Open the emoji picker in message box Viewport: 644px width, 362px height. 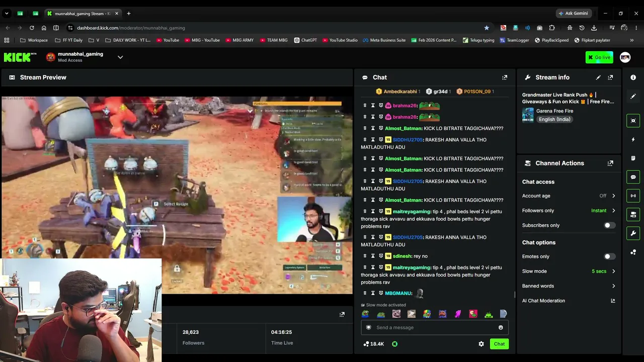pyautogui.click(x=501, y=327)
